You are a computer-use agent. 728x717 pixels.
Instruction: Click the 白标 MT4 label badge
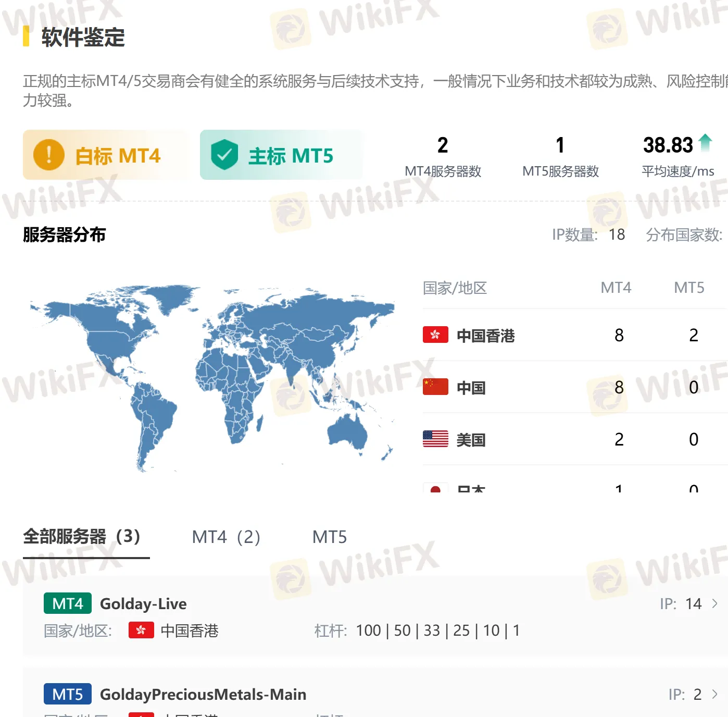coord(105,155)
